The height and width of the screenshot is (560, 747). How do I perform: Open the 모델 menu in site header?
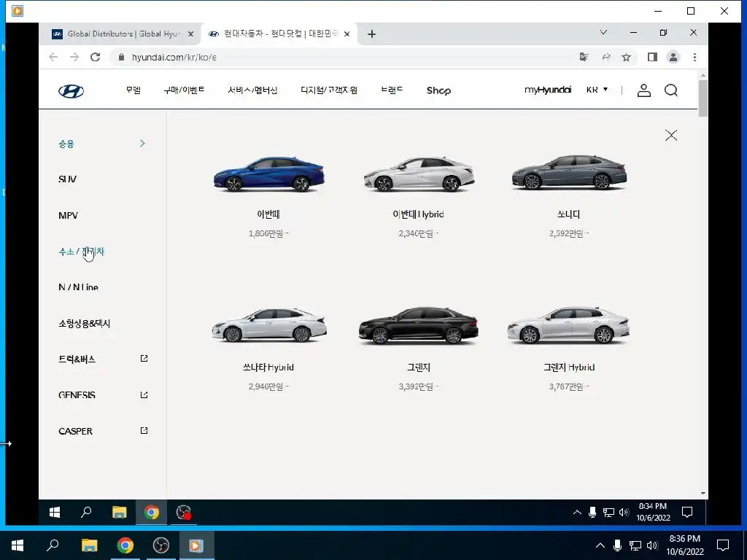pos(133,90)
